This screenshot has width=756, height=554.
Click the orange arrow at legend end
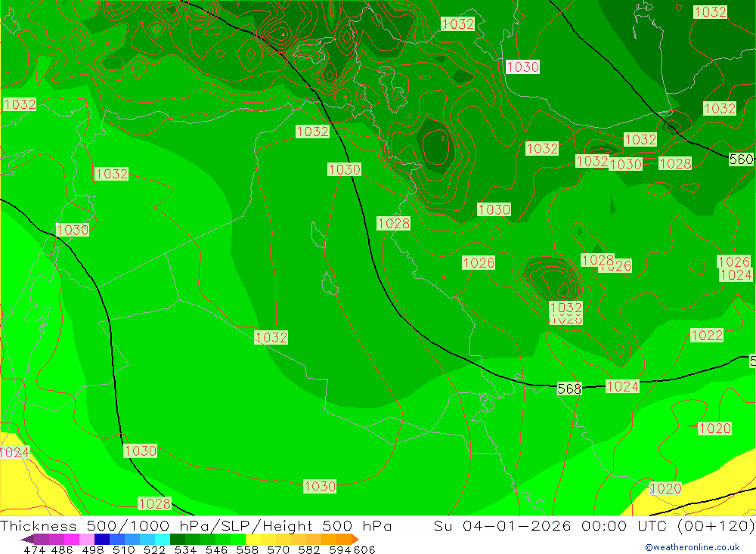pos(355,539)
